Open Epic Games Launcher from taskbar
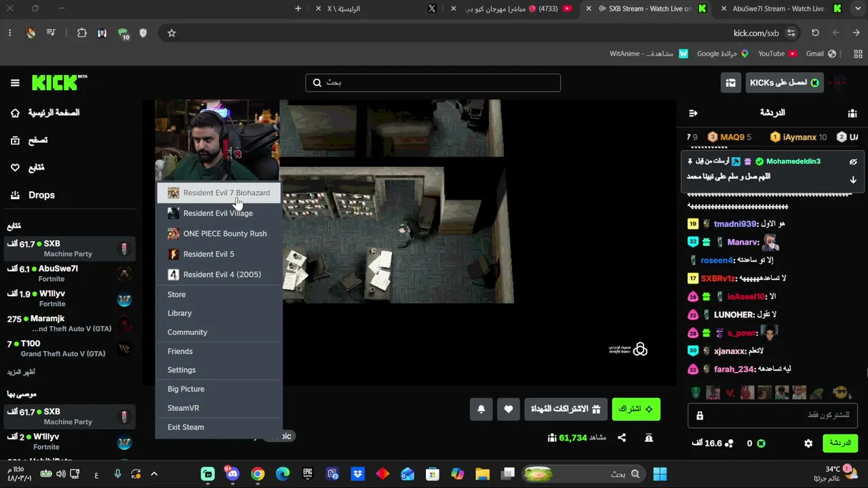 click(x=308, y=474)
